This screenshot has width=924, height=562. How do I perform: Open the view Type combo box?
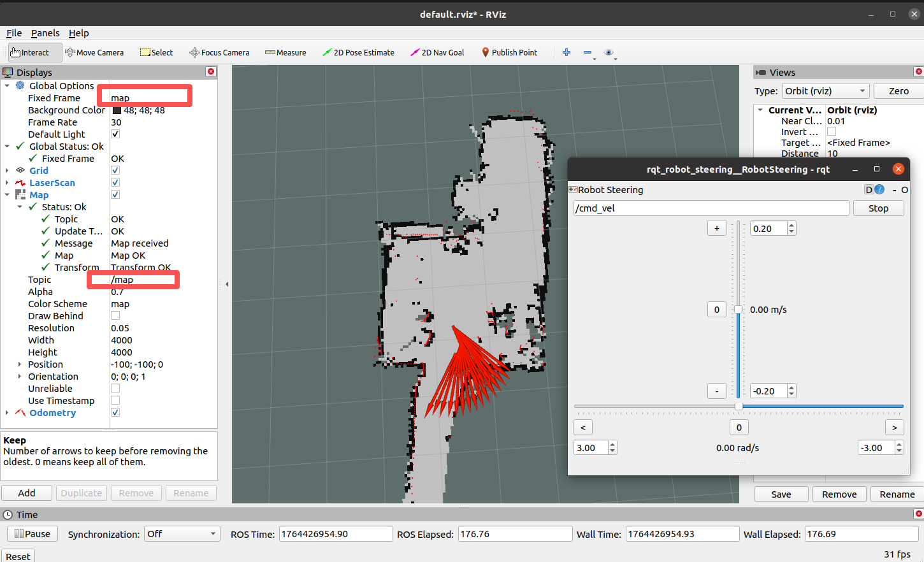click(x=825, y=91)
